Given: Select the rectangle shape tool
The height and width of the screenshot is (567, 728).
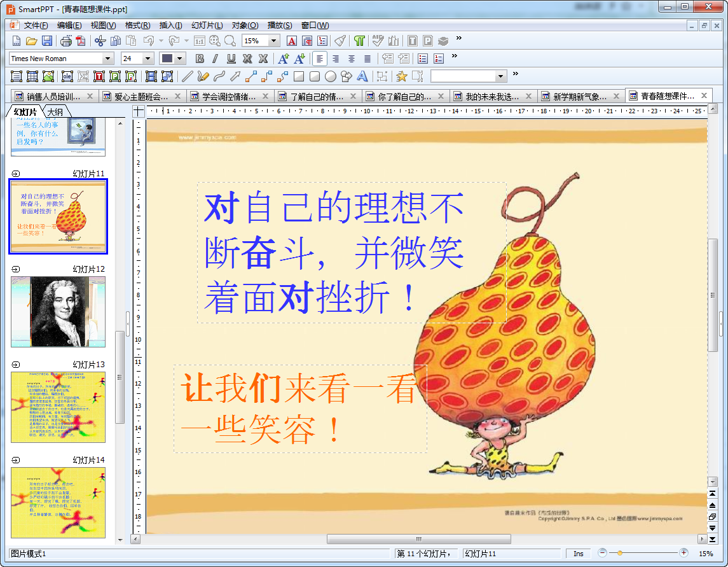Looking at the screenshot, I should [x=299, y=76].
